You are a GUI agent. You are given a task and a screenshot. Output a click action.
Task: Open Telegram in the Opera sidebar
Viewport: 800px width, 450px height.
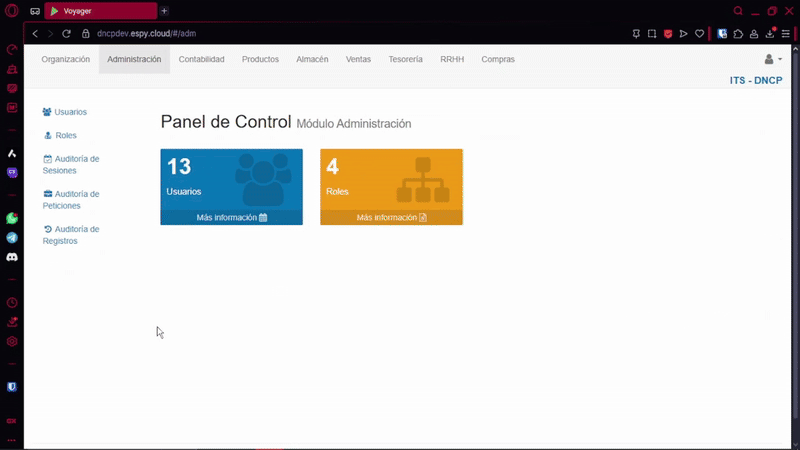12,238
